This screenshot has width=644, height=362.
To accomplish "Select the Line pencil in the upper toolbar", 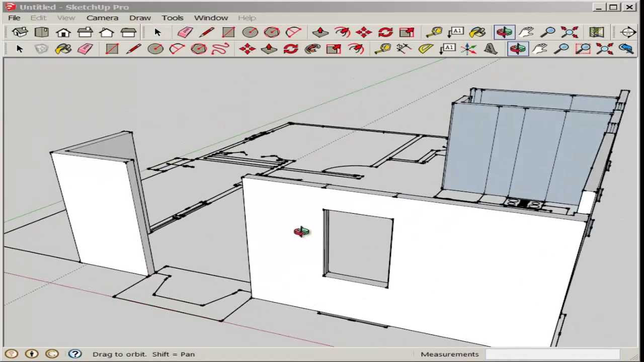I will (x=206, y=32).
